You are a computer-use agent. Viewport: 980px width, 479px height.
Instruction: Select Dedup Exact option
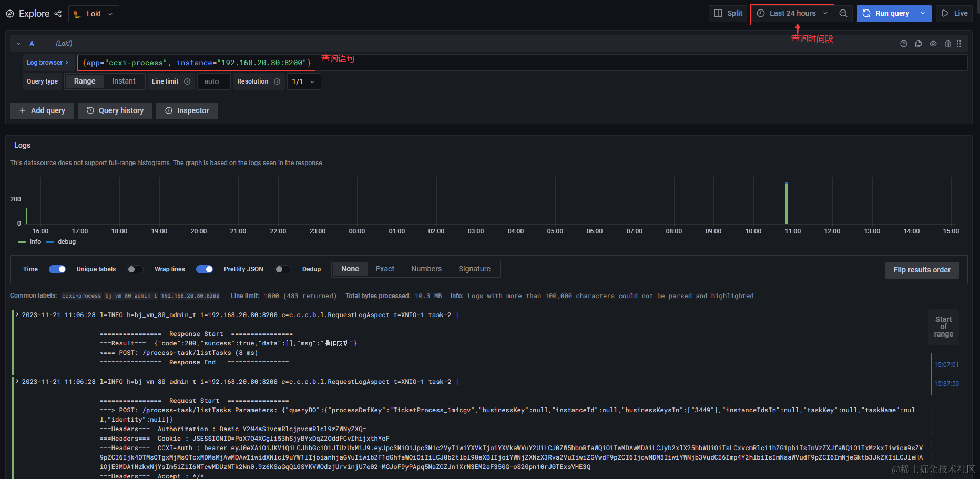coord(385,269)
